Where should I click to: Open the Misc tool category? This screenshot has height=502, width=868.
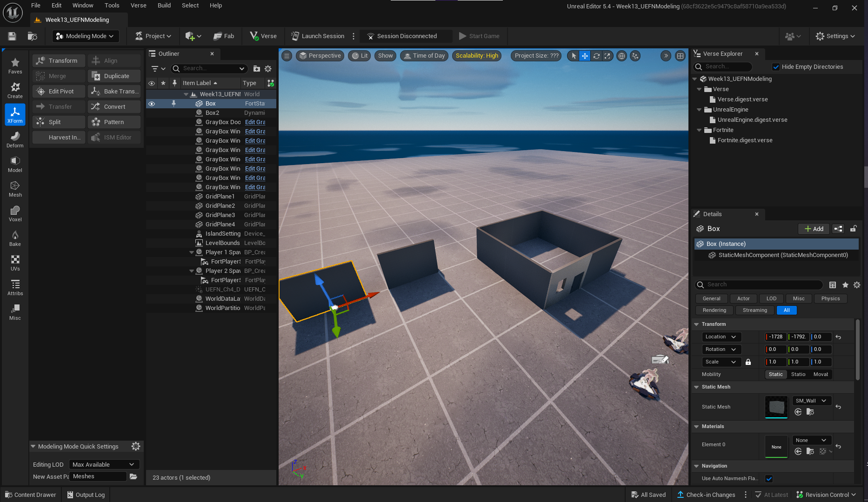point(15,312)
